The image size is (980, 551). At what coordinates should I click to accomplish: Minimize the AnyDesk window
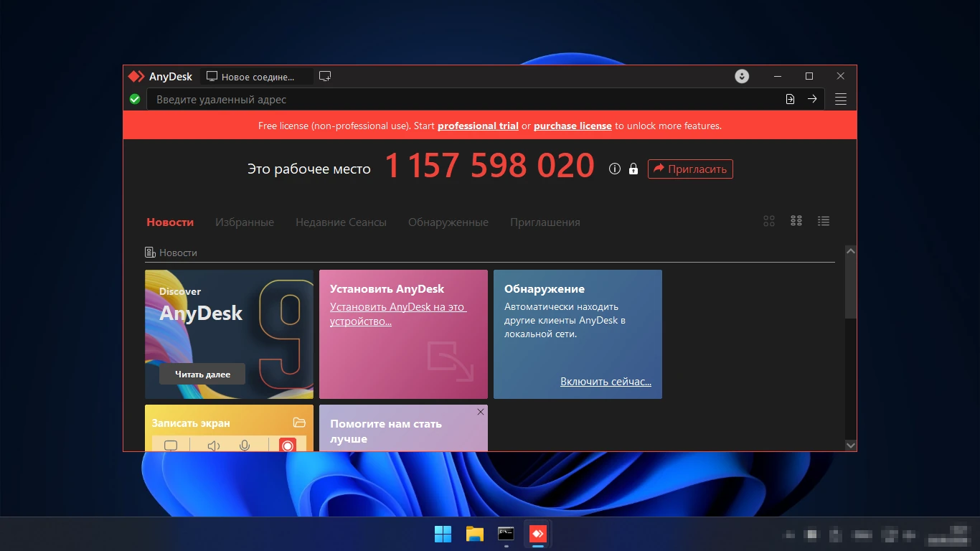coord(778,76)
